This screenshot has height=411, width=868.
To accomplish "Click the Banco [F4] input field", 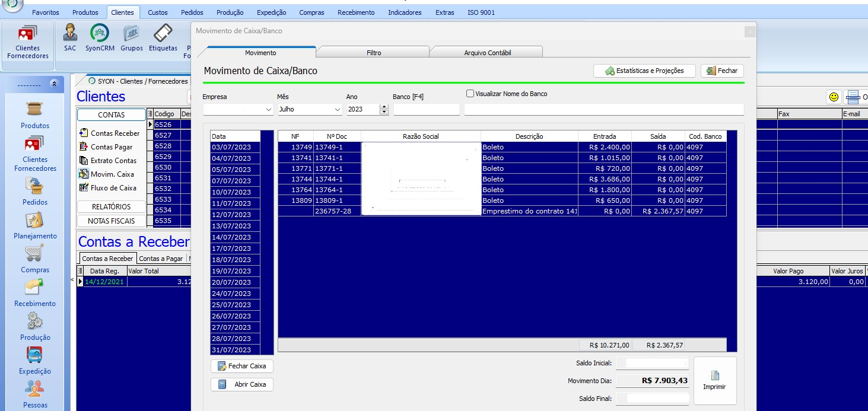I will pyautogui.click(x=426, y=110).
